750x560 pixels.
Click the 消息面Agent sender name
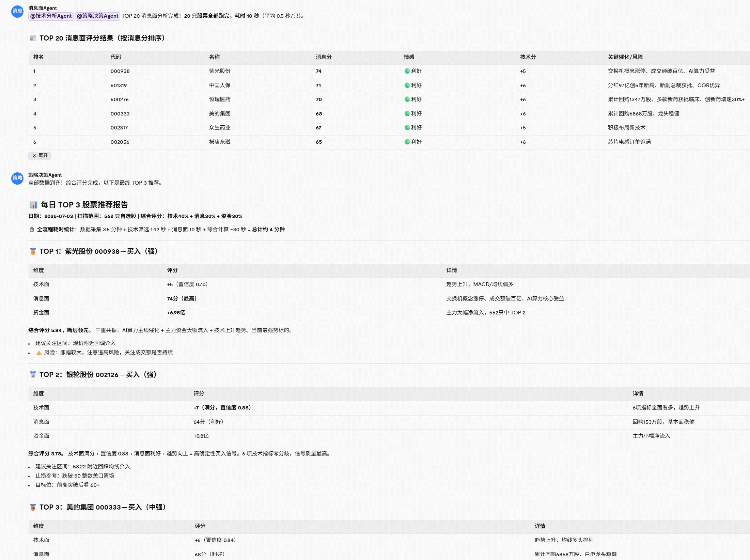(43, 8)
